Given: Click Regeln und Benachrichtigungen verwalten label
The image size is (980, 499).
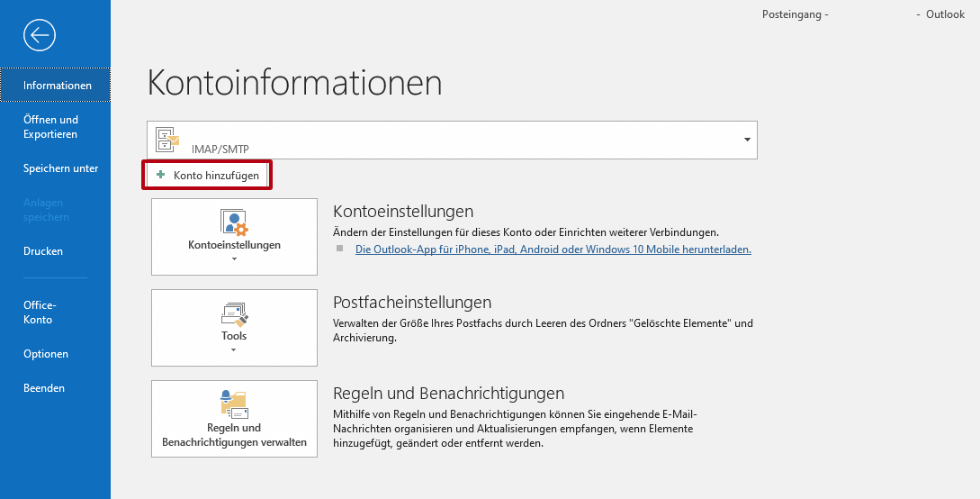Looking at the screenshot, I should (x=234, y=435).
